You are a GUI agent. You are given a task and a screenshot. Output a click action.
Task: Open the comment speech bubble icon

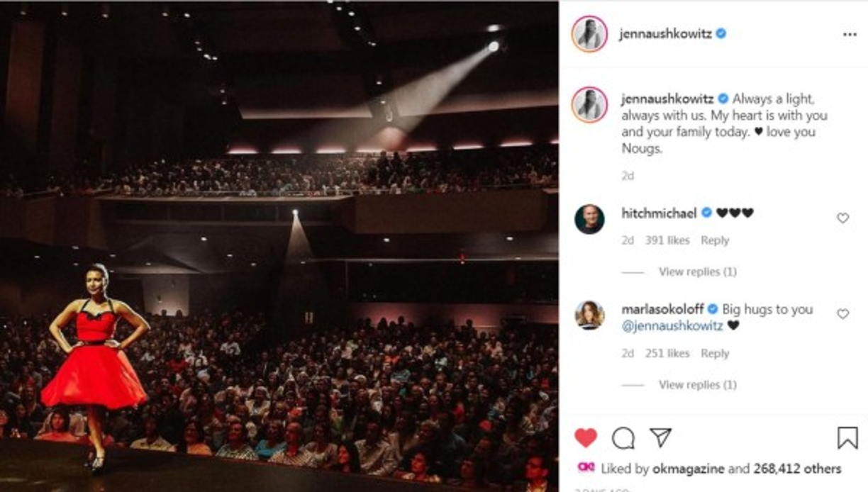coord(623,438)
